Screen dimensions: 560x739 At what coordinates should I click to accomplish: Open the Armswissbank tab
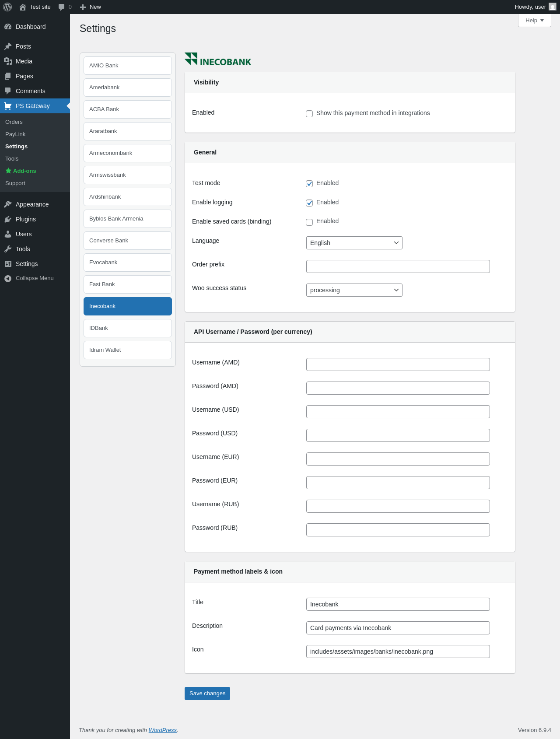[128, 175]
